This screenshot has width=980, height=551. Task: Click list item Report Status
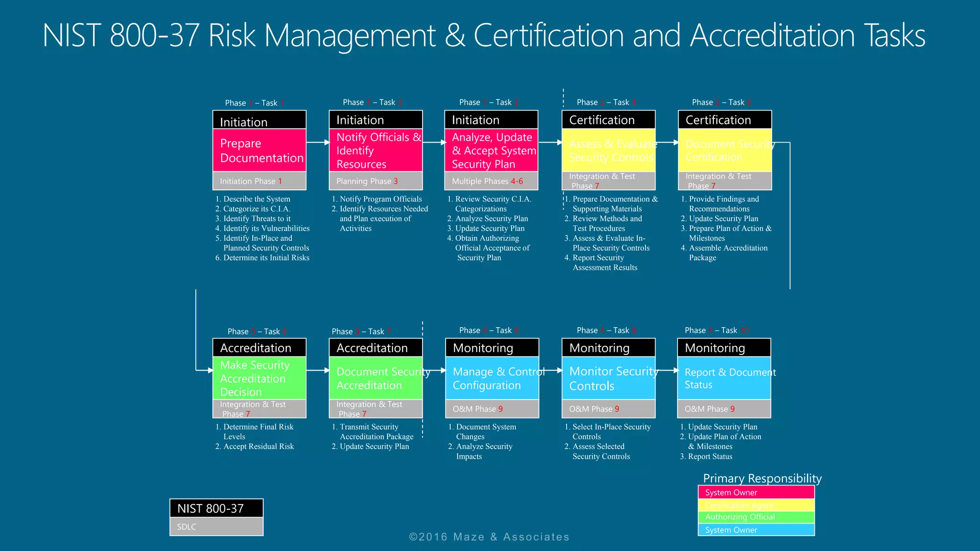[x=706, y=456]
